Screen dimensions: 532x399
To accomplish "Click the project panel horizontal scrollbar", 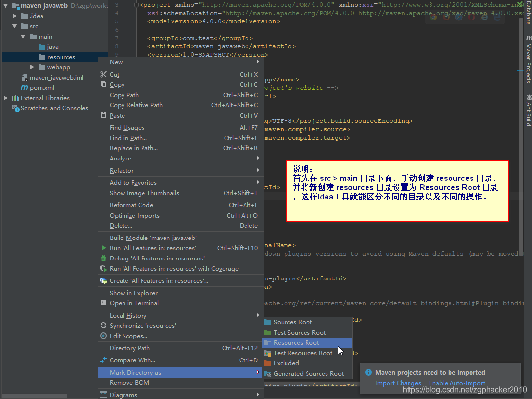I will point(34,395).
